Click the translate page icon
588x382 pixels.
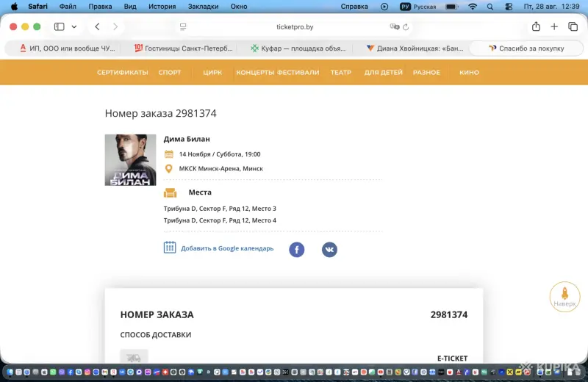click(x=395, y=26)
